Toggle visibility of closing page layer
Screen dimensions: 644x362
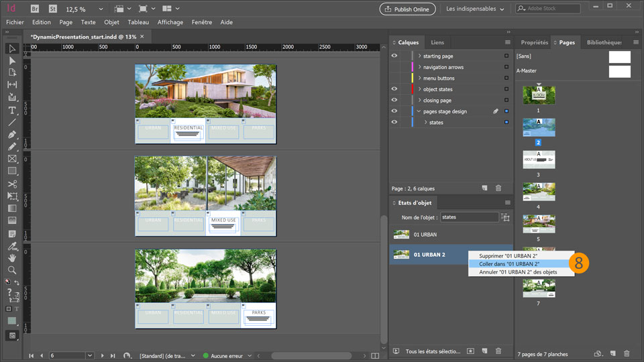point(394,100)
